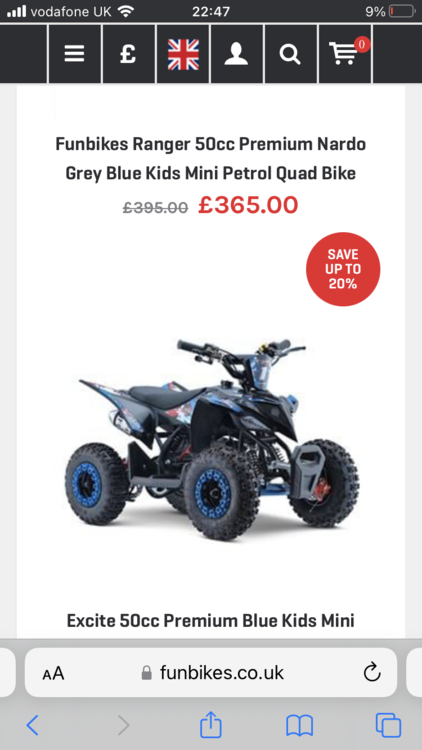Open the Safari bookmarks icon
Image resolution: width=422 pixels, height=750 pixels.
click(x=300, y=726)
